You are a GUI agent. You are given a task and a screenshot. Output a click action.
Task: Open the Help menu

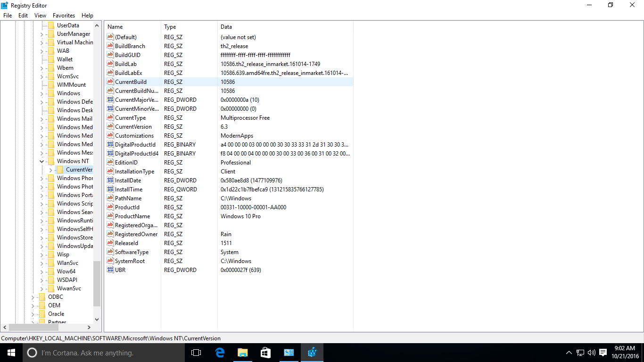click(87, 16)
